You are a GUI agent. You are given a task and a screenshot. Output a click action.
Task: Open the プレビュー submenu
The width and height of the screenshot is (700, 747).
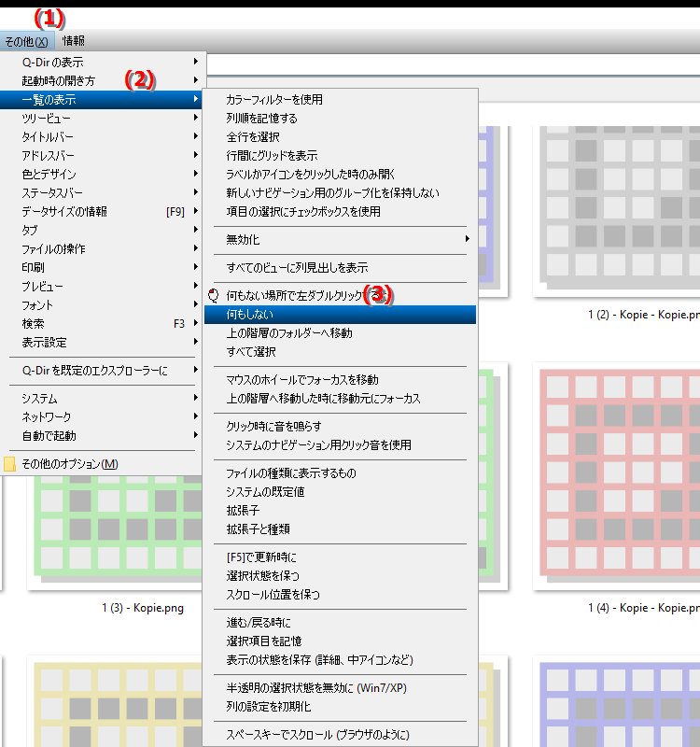coord(101,287)
